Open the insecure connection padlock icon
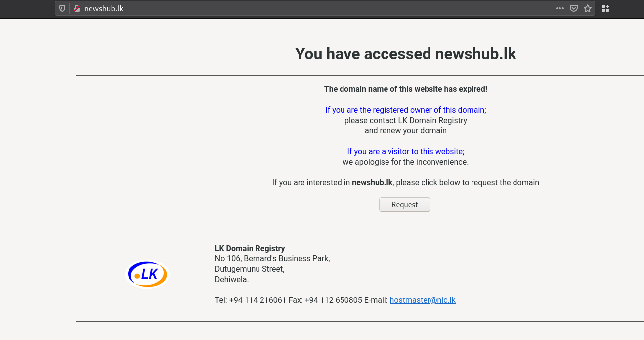Screen dimensions: 644x340 point(77,8)
